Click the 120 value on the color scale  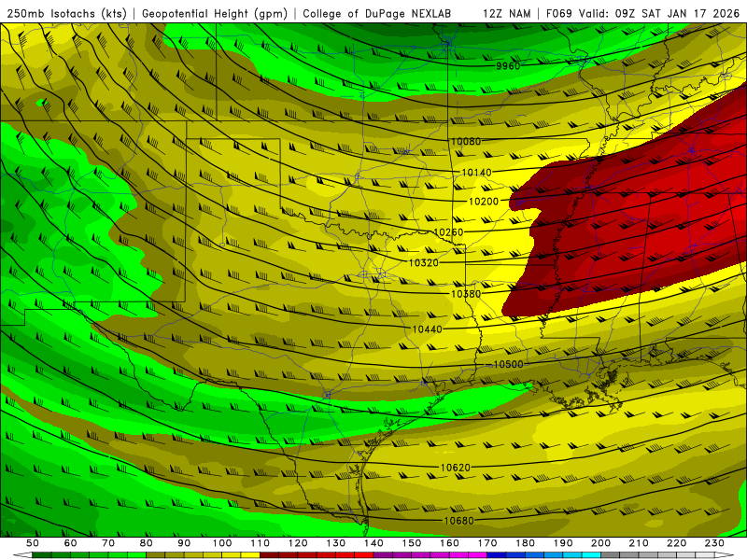(298, 543)
